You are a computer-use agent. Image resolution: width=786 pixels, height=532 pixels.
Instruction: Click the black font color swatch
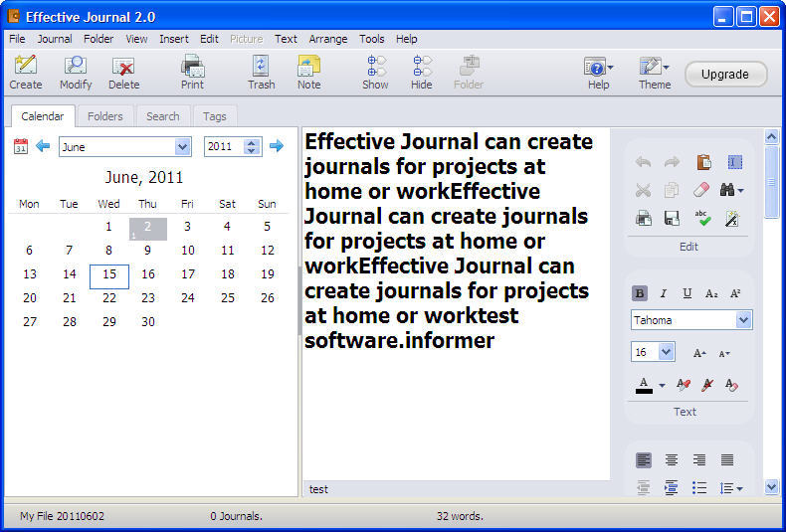pyautogui.click(x=644, y=385)
